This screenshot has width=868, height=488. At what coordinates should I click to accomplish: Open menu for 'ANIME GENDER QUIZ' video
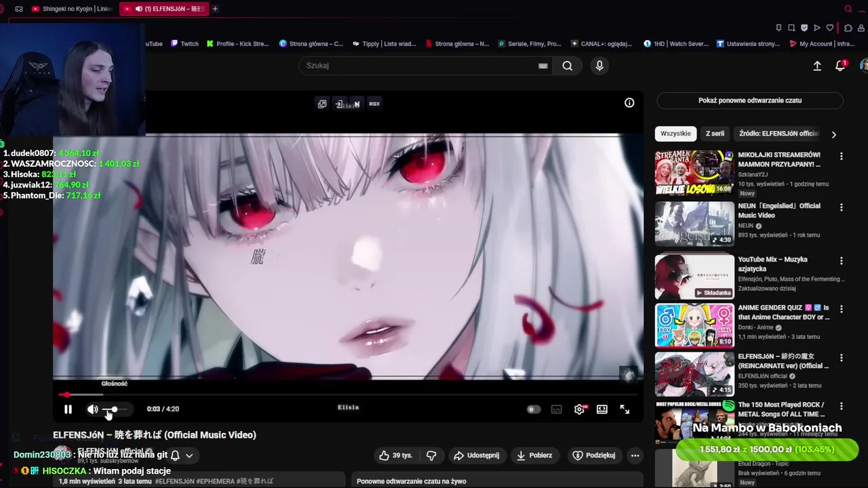(x=842, y=309)
